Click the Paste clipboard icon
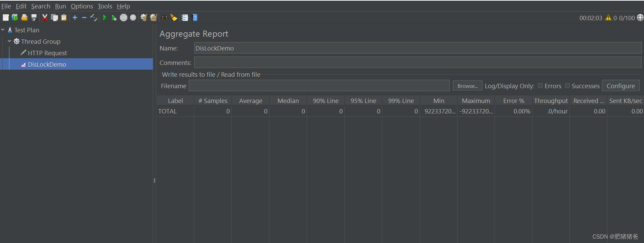Image resolution: width=644 pixels, height=243 pixels. tap(64, 18)
